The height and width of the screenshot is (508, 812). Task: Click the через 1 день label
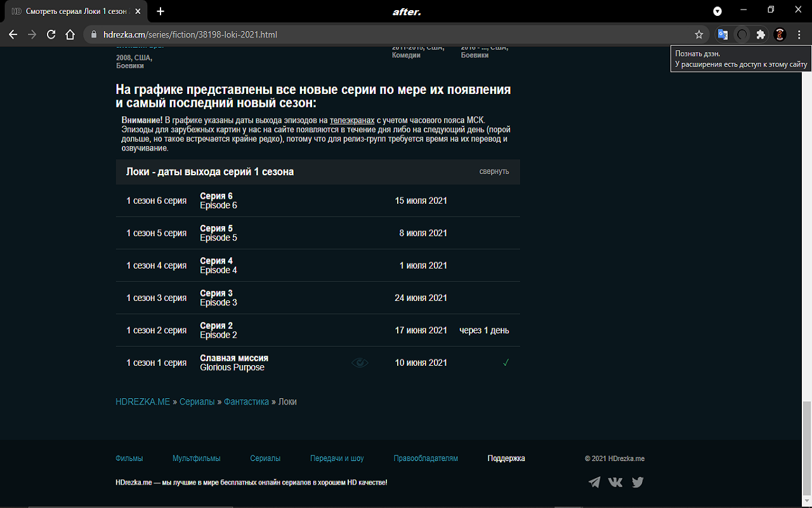pyautogui.click(x=484, y=330)
